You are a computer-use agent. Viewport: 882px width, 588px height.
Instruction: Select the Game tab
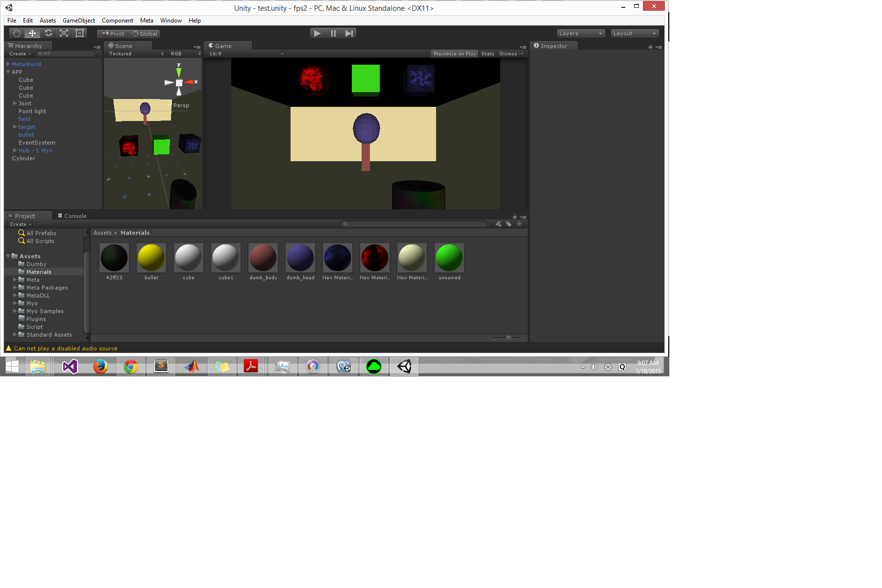(228, 46)
